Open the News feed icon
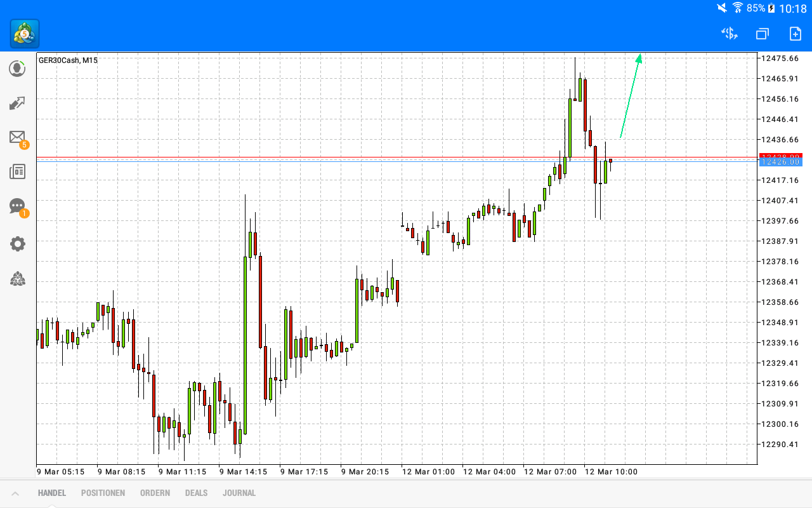 pos(17,171)
